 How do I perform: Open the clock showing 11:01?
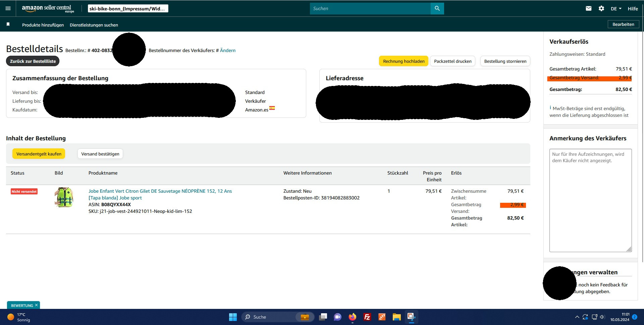[x=620, y=317]
